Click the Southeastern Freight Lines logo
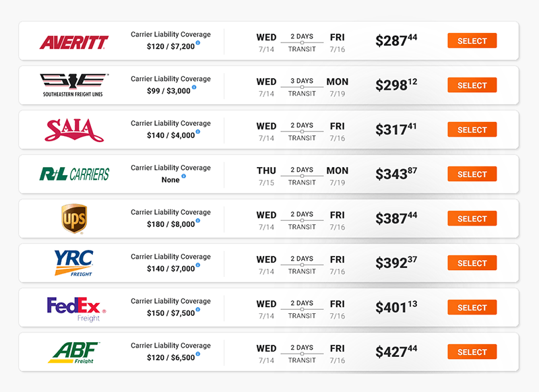The width and height of the screenshot is (539, 392). point(74,85)
